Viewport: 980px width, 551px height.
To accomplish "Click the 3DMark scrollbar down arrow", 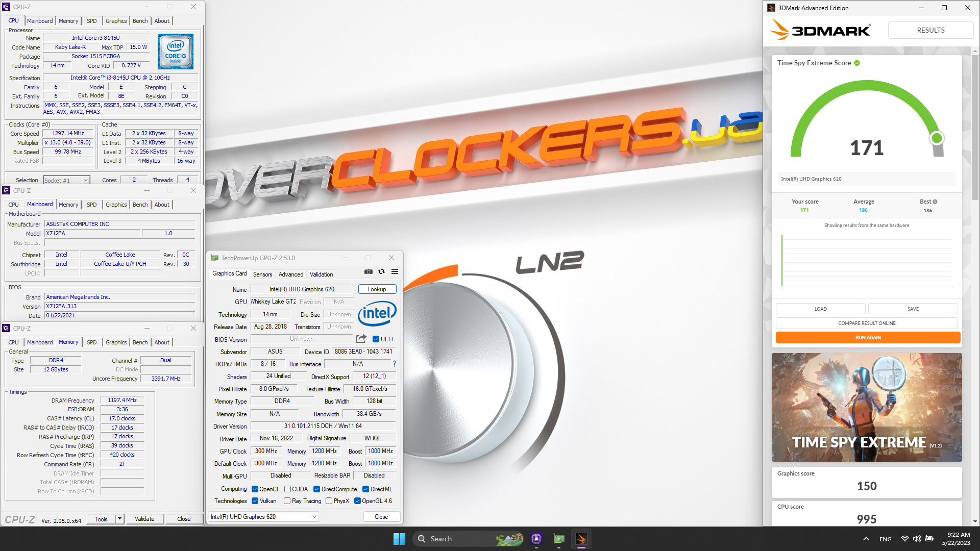I will (x=975, y=521).
